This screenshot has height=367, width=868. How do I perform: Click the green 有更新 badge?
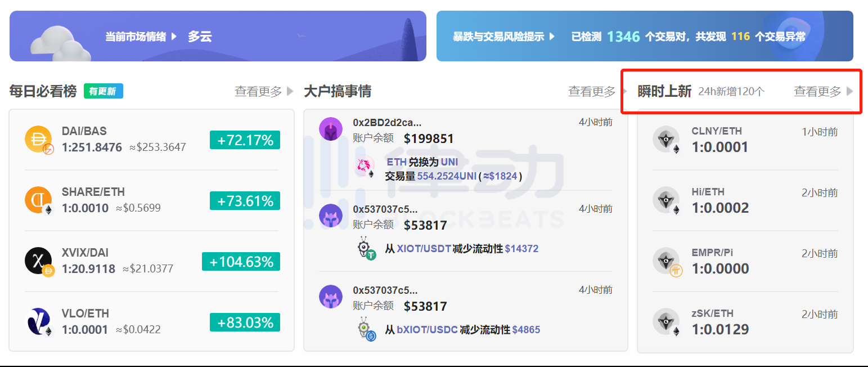click(x=104, y=91)
